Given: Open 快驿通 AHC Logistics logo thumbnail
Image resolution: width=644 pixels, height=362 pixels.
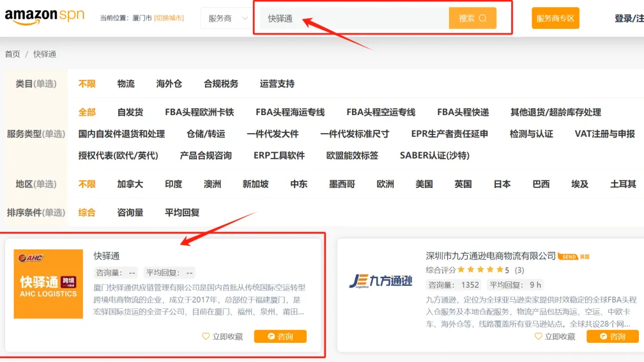Looking at the screenshot, I should [49, 284].
